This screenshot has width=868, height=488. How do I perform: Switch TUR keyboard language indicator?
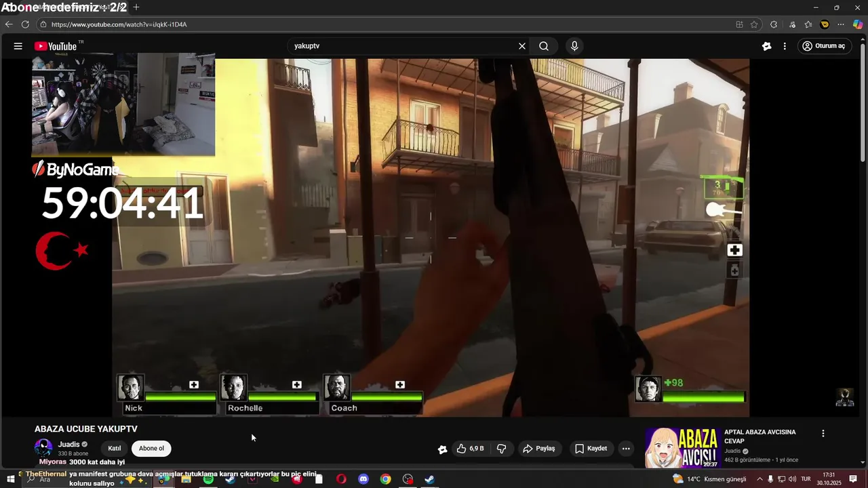coord(806,479)
